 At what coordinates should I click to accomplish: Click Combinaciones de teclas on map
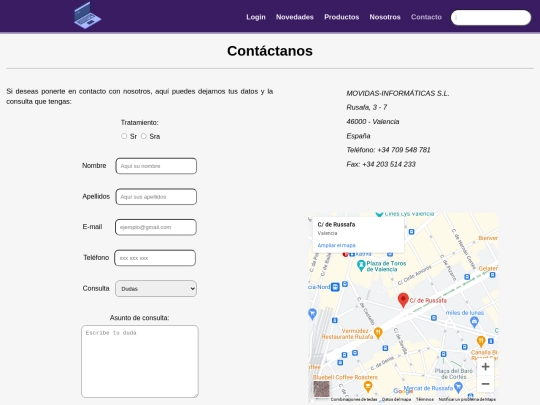click(x=354, y=399)
